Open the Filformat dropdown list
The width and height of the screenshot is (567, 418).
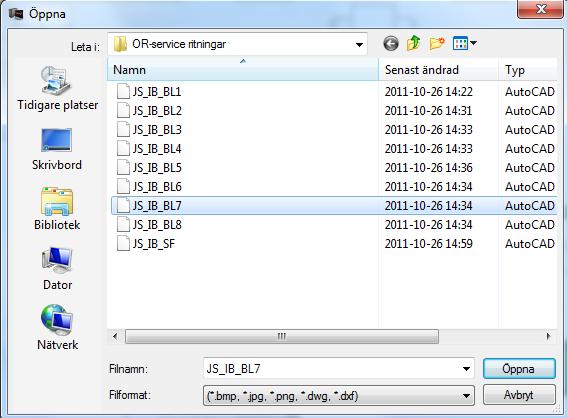click(338, 396)
